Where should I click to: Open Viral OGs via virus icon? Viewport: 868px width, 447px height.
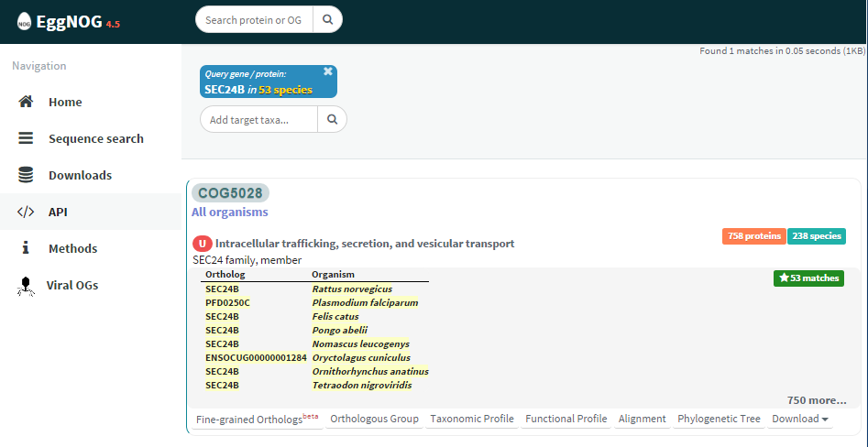pyautogui.click(x=26, y=286)
